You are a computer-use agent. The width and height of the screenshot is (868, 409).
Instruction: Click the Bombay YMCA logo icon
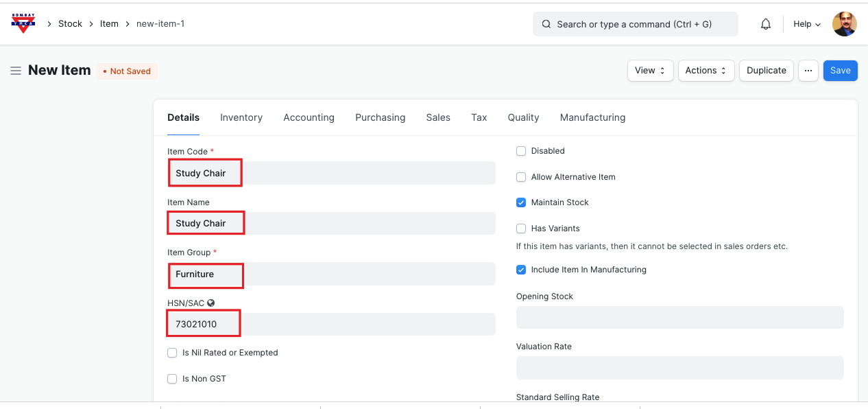[23, 23]
